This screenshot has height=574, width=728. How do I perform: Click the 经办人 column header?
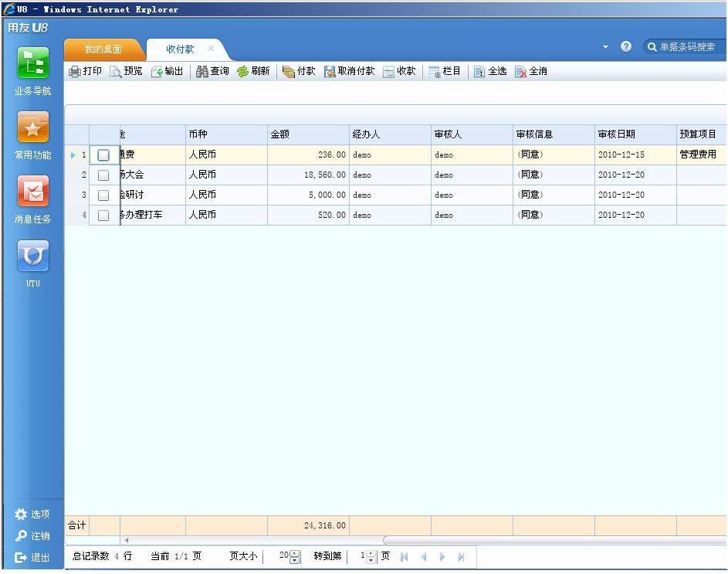390,134
